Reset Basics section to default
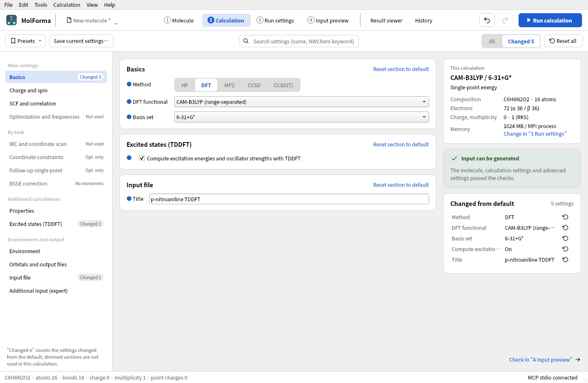This screenshot has height=383, width=588. click(401, 69)
